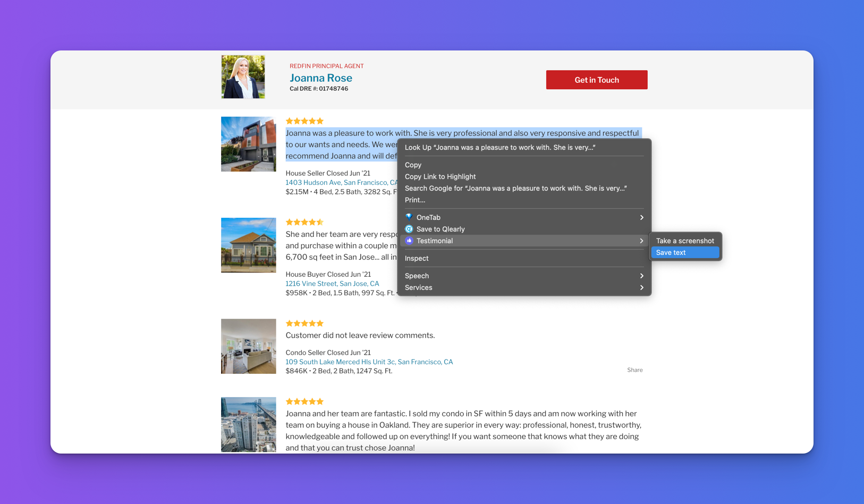The width and height of the screenshot is (864, 504).
Task: Click the Testimonial thumbs-up icon
Action: (x=409, y=241)
